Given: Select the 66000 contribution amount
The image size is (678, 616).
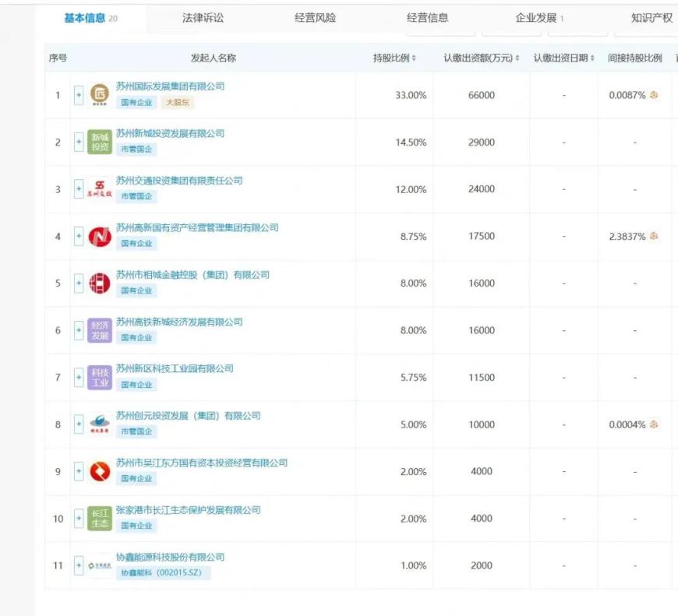Looking at the screenshot, I should [x=482, y=95].
